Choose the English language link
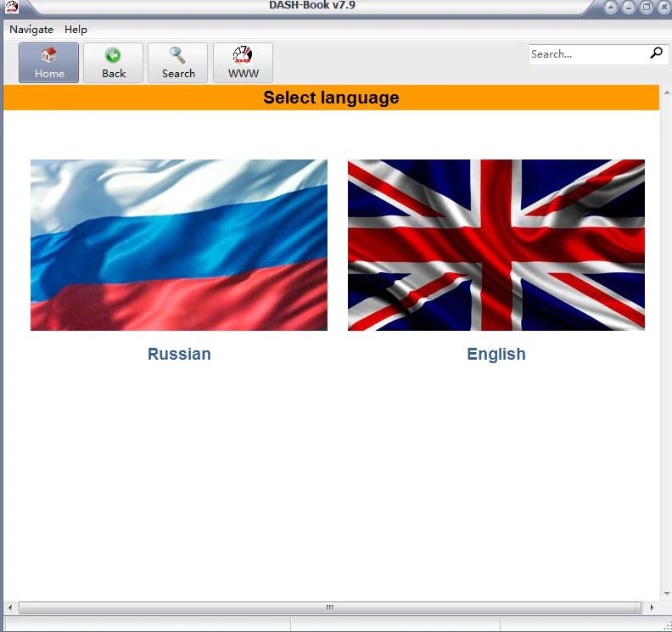Screen dimensions: 672x632 click(x=496, y=355)
